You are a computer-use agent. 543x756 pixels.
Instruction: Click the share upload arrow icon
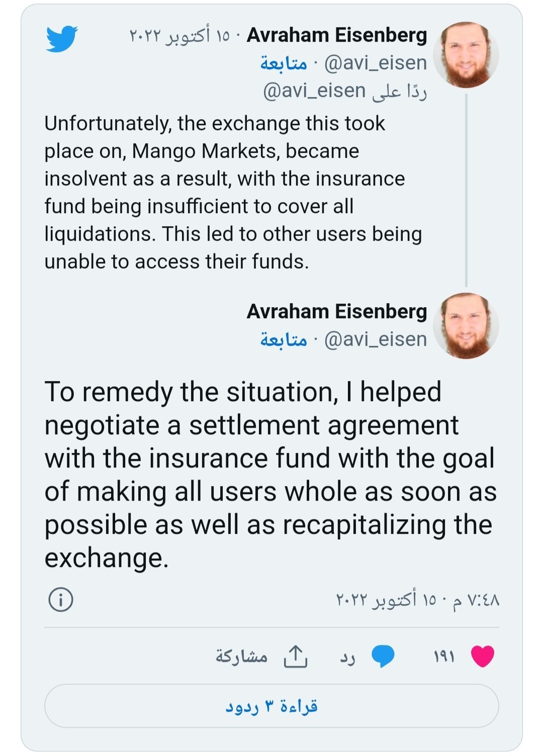click(295, 656)
